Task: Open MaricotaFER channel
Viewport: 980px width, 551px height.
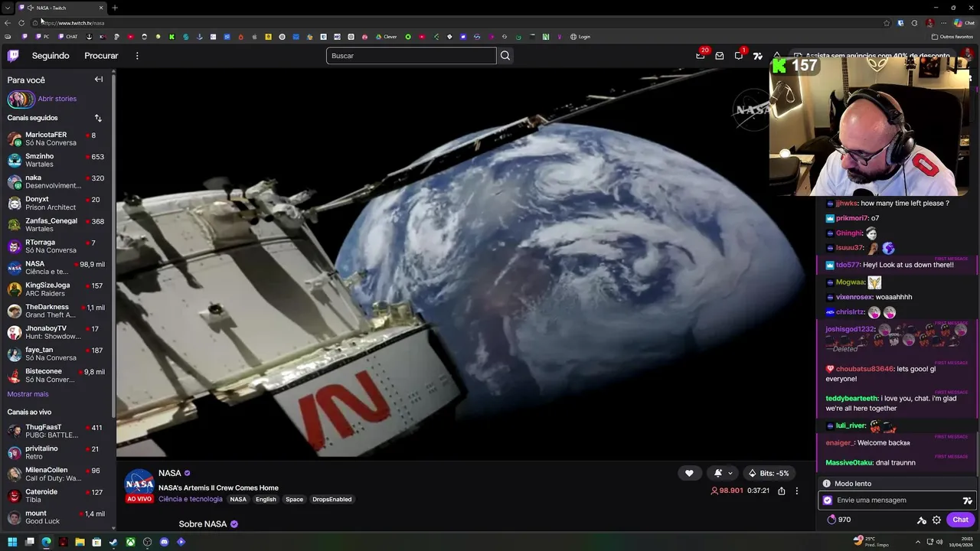Action: 57,139
